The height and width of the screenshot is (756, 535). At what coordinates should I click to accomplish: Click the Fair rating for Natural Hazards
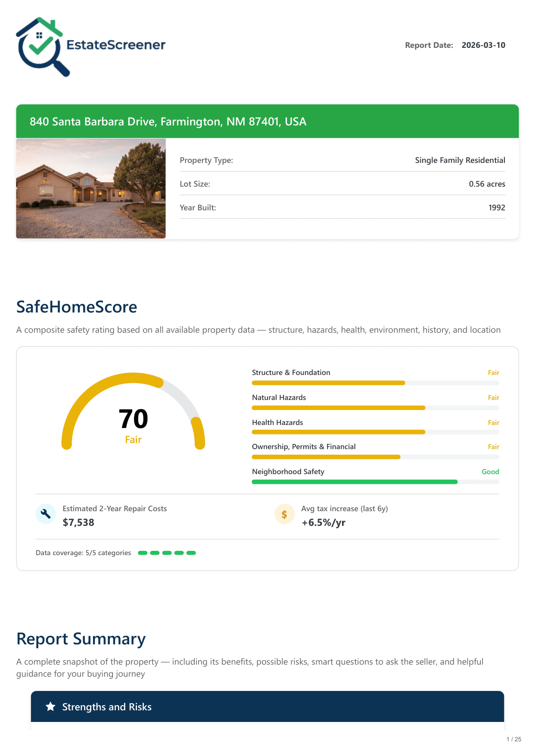pos(494,397)
